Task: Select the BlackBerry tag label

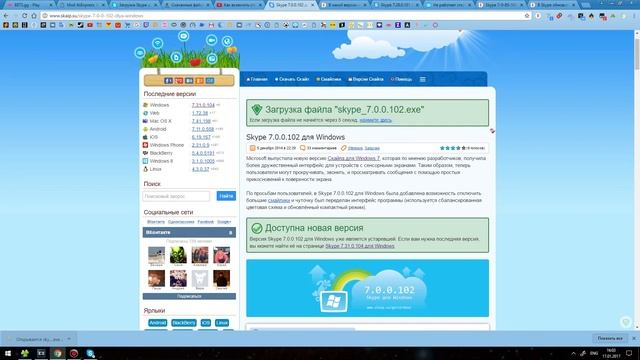Action: pos(184,323)
